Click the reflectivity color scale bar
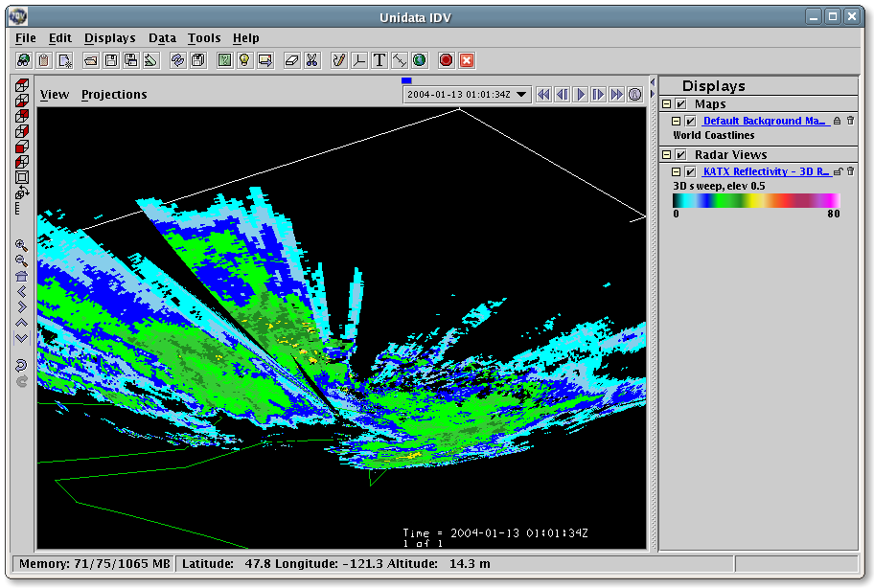The height and width of the screenshot is (588, 874). (756, 200)
